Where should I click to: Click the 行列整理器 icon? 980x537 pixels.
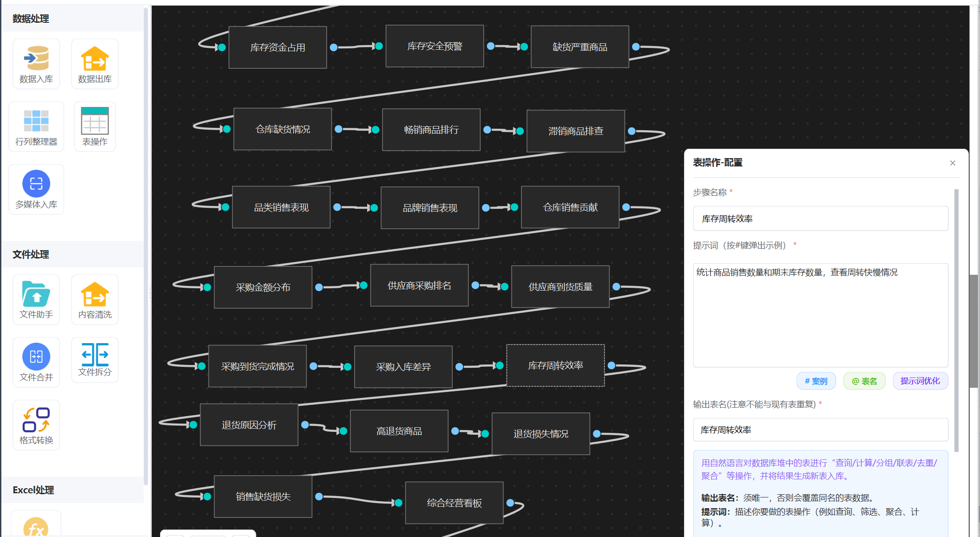pyautogui.click(x=36, y=121)
